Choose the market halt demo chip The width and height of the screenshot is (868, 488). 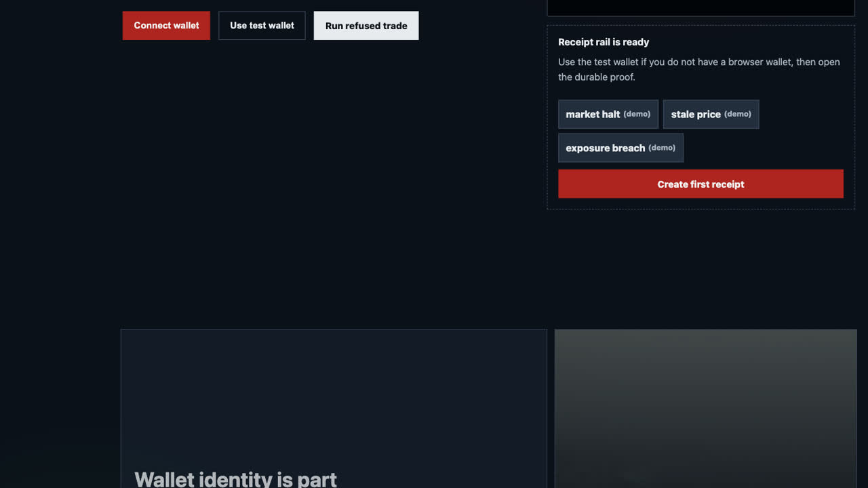pyautogui.click(x=608, y=115)
